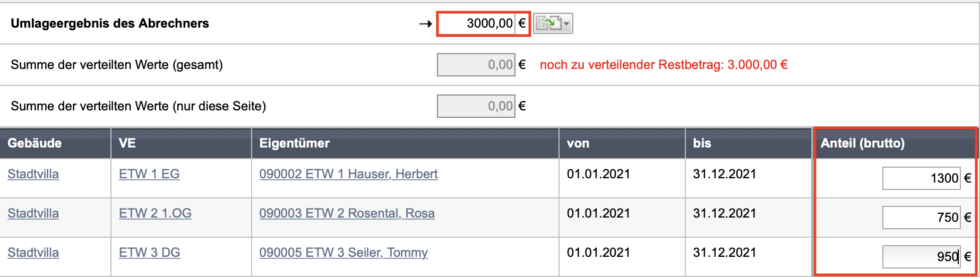Image resolution: width=980 pixels, height=277 pixels.
Task: Open the ETW 3 DG unit link
Action: pos(149,253)
